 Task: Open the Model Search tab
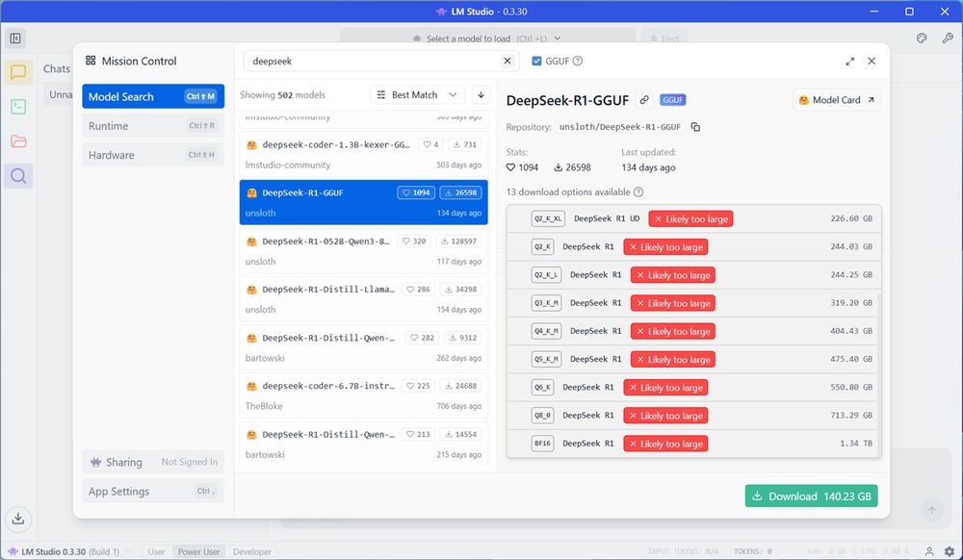point(153,96)
